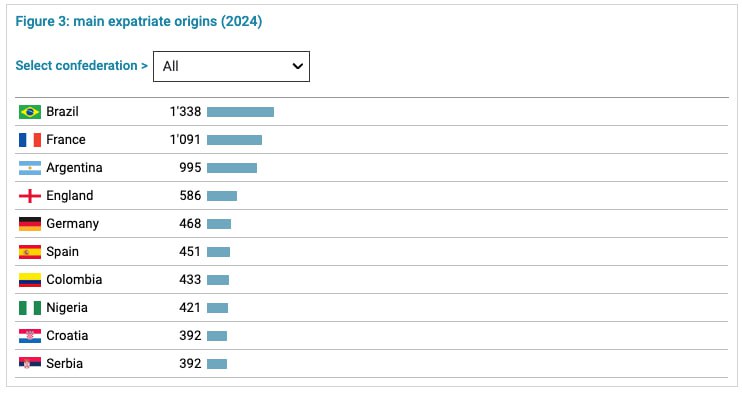Click the Croatia flag icon

tap(30, 336)
